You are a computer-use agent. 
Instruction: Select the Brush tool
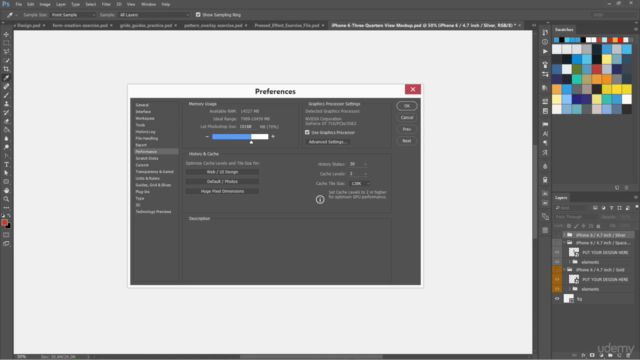tap(6, 95)
